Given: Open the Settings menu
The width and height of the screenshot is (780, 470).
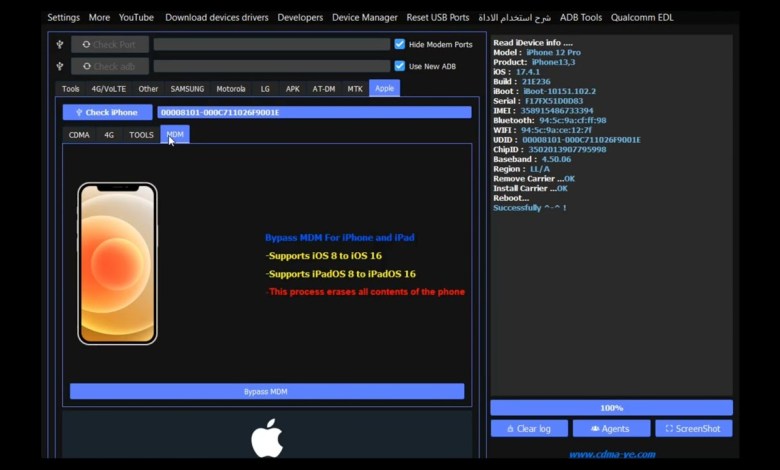Looking at the screenshot, I should [64, 18].
